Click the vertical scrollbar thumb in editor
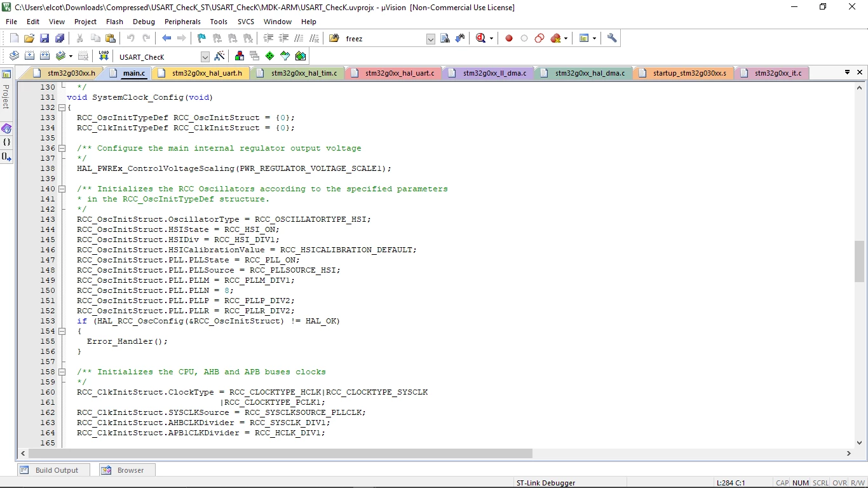 click(860, 261)
